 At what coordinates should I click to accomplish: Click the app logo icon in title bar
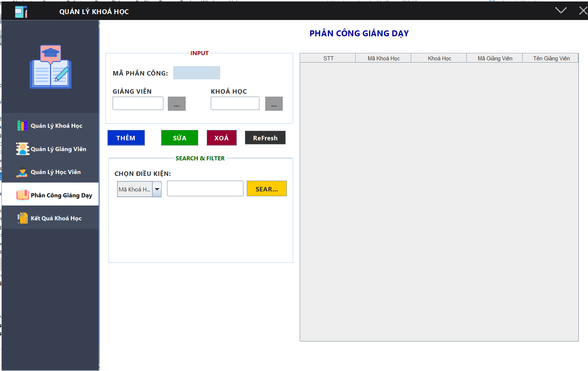click(21, 12)
